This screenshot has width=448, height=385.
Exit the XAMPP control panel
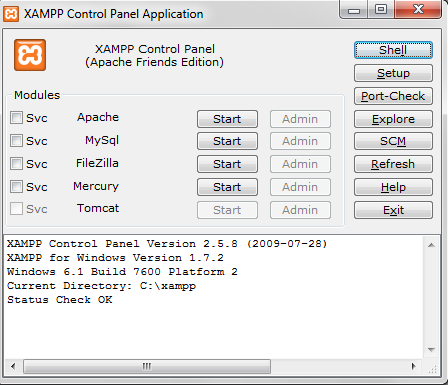pyautogui.click(x=393, y=210)
